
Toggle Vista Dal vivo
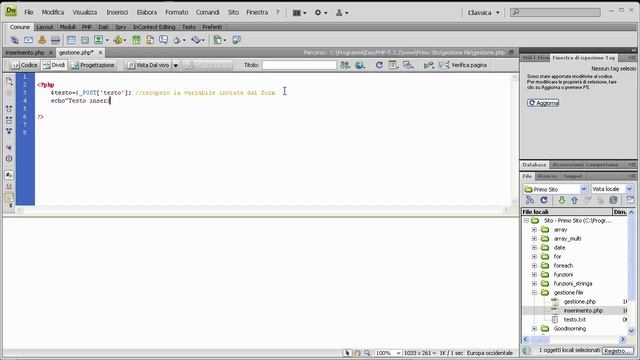click(148, 65)
